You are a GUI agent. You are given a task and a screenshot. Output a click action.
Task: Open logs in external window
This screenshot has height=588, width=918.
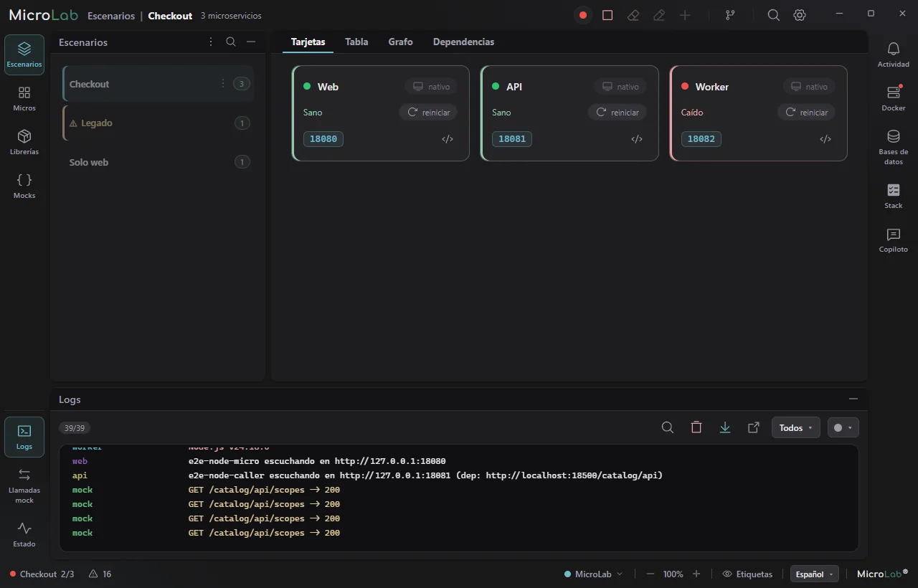click(754, 427)
